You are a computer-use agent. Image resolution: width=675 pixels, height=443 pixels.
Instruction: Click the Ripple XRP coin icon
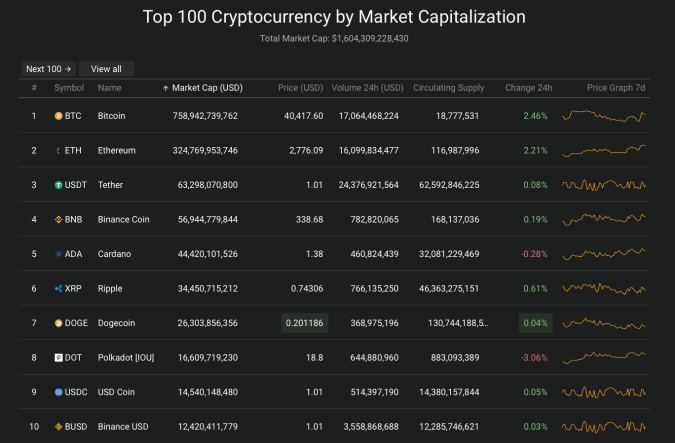click(59, 288)
